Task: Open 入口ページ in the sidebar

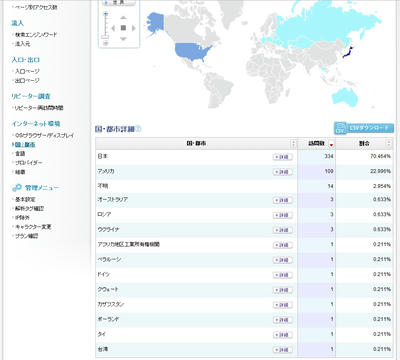Action: point(27,71)
